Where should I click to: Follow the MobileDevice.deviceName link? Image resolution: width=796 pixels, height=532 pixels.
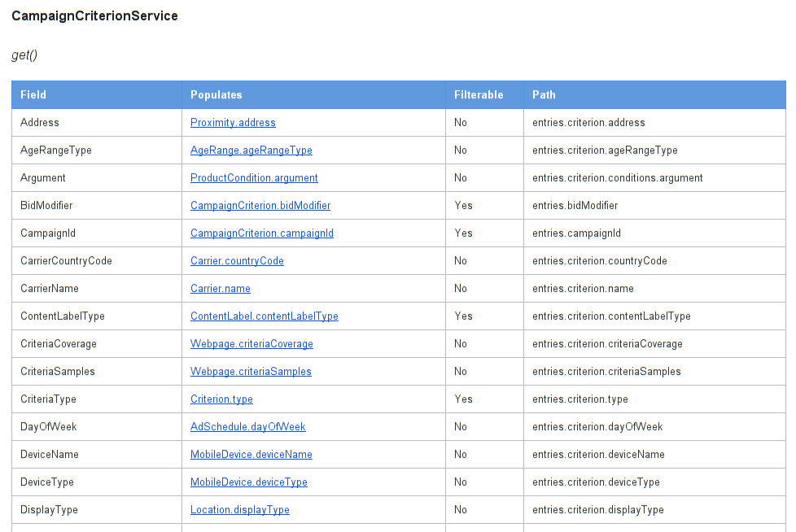[251, 455]
